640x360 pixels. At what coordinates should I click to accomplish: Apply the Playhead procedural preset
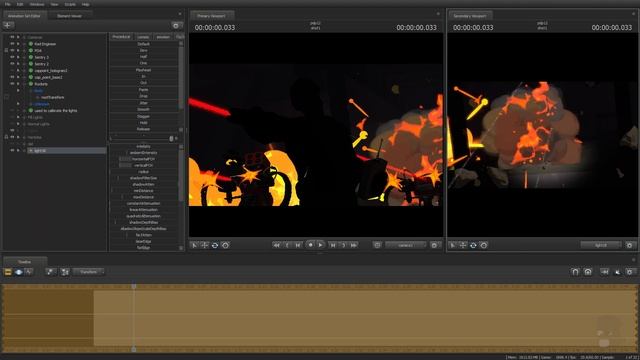click(144, 70)
